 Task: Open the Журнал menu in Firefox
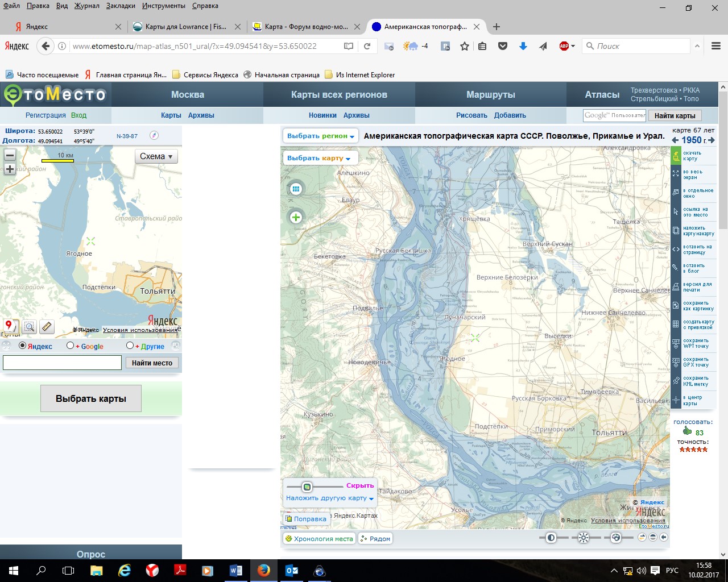pos(87,6)
